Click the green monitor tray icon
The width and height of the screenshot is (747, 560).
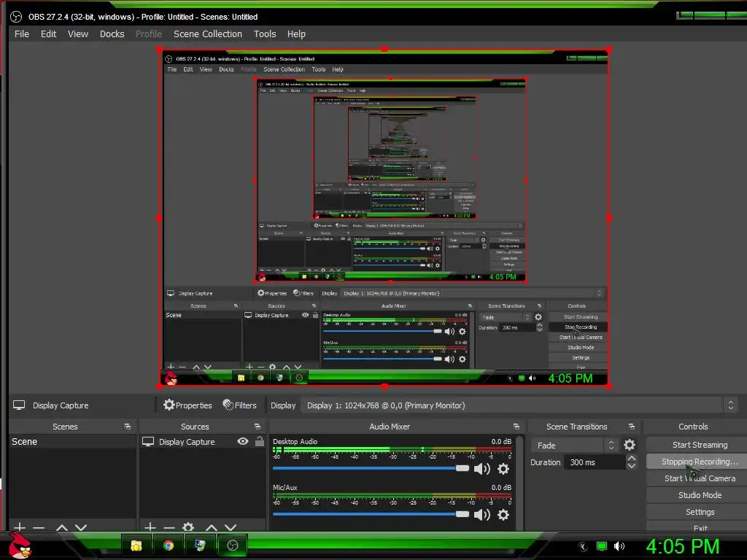(x=602, y=546)
